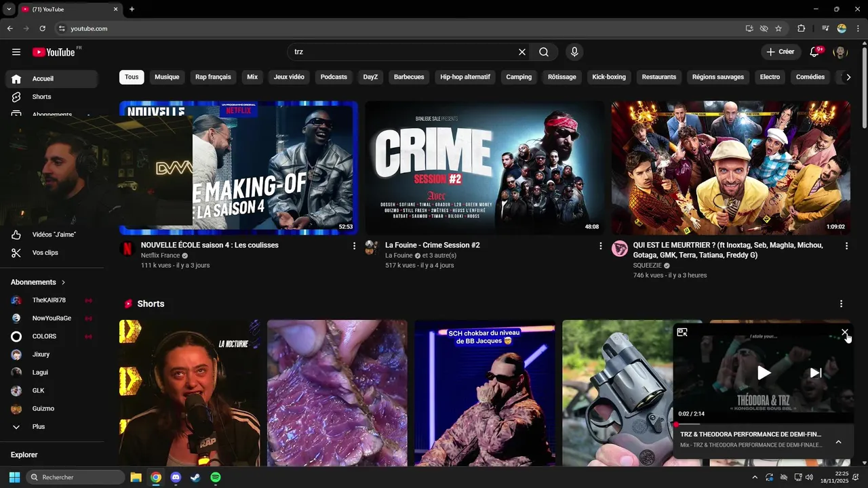Select the Barbecues filter chip
The height and width of the screenshot is (488, 868).
click(409, 77)
